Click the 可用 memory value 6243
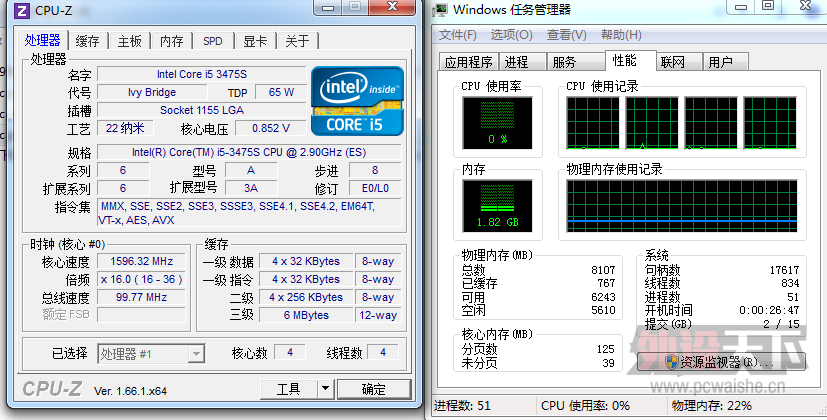The height and width of the screenshot is (420, 827). (x=603, y=297)
